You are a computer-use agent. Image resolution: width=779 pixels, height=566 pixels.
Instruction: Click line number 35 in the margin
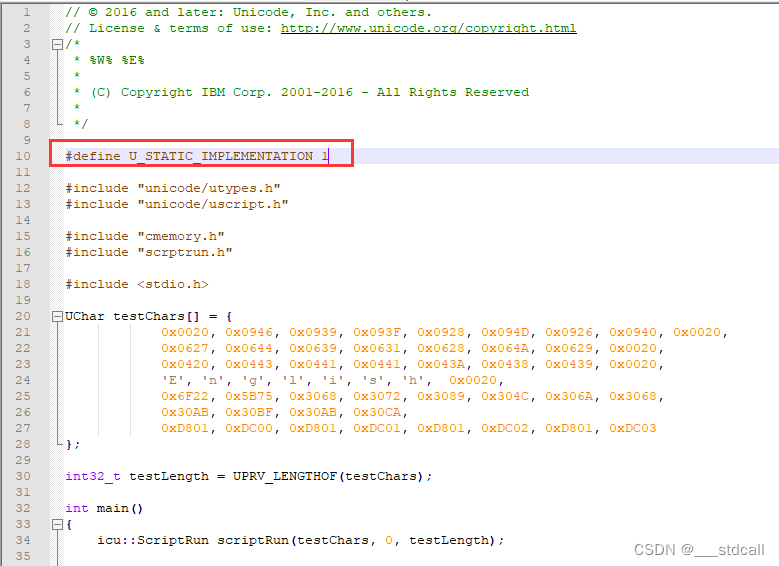pos(23,556)
